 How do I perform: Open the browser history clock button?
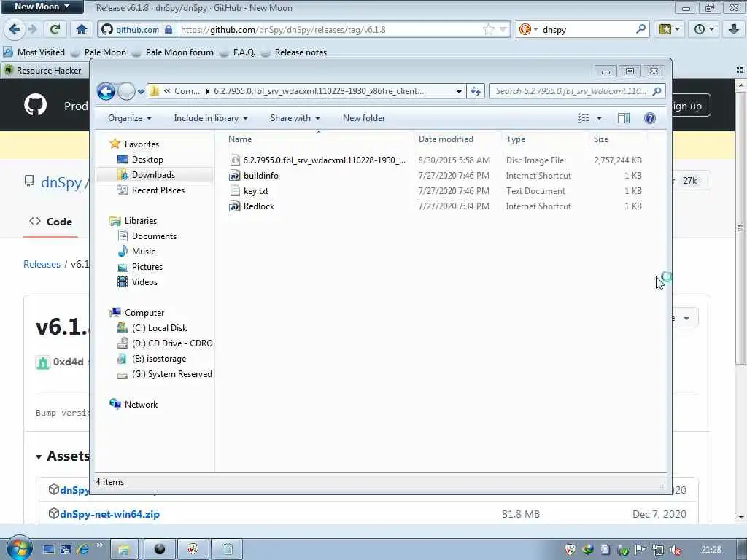point(704,29)
